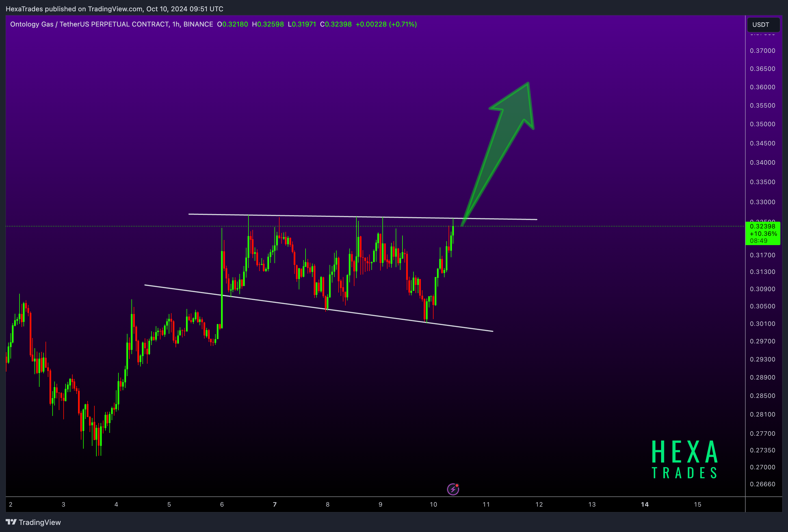The height and width of the screenshot is (532, 788).
Task: Click the 0.35000 price axis label
Action: tap(762, 124)
